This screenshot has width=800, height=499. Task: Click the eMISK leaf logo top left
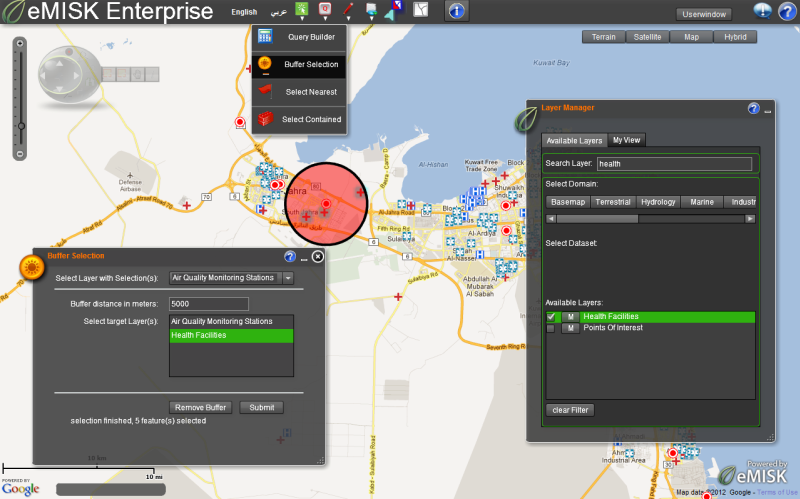point(13,12)
